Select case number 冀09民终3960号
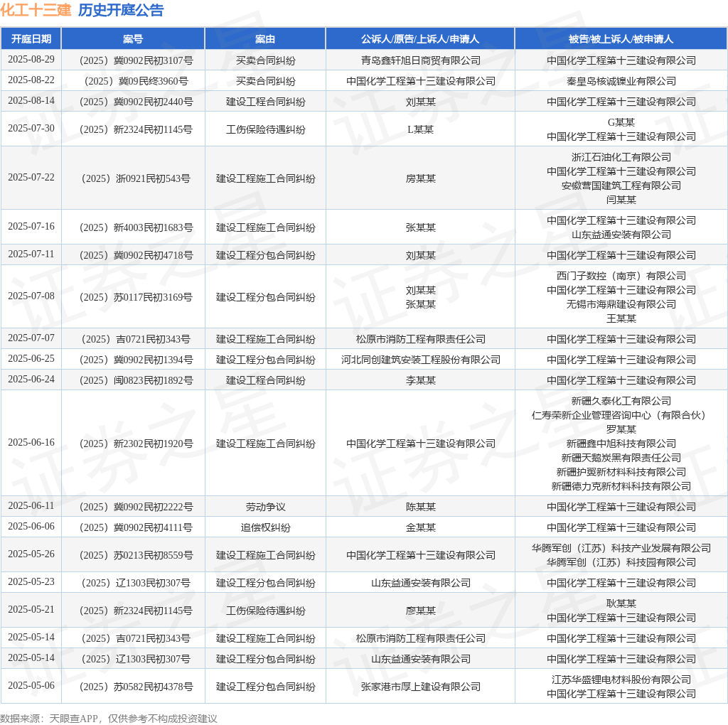 pyautogui.click(x=136, y=81)
